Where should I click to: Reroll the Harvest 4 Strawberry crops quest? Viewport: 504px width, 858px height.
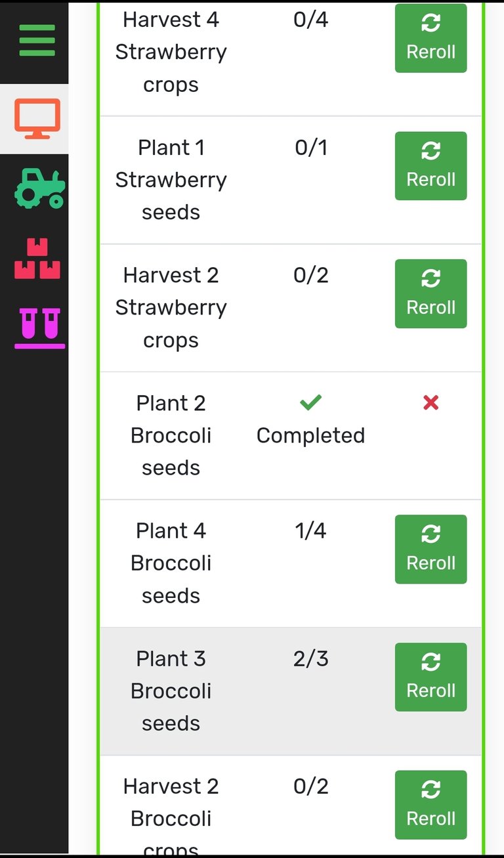[430, 38]
